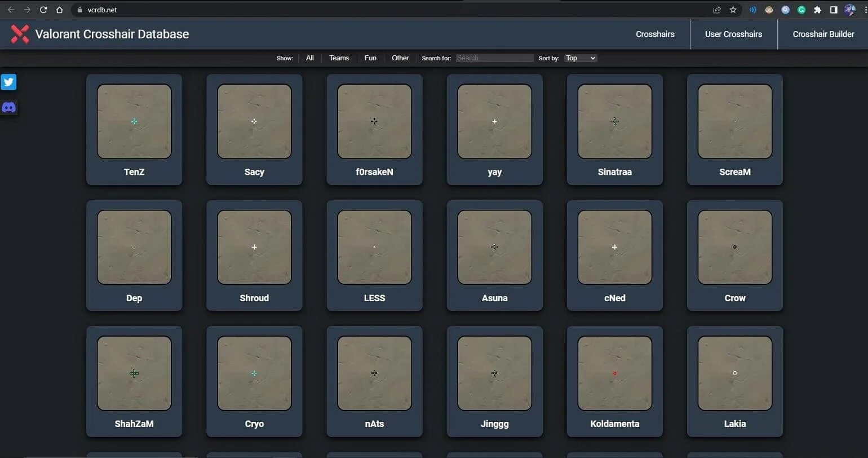Screen dimensions: 868x458
Task: Select the All filter link
Action: click(x=309, y=58)
